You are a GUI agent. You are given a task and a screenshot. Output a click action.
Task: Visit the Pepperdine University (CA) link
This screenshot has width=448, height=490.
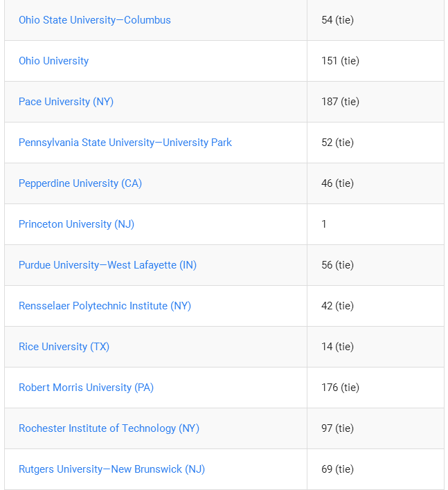[x=80, y=183]
